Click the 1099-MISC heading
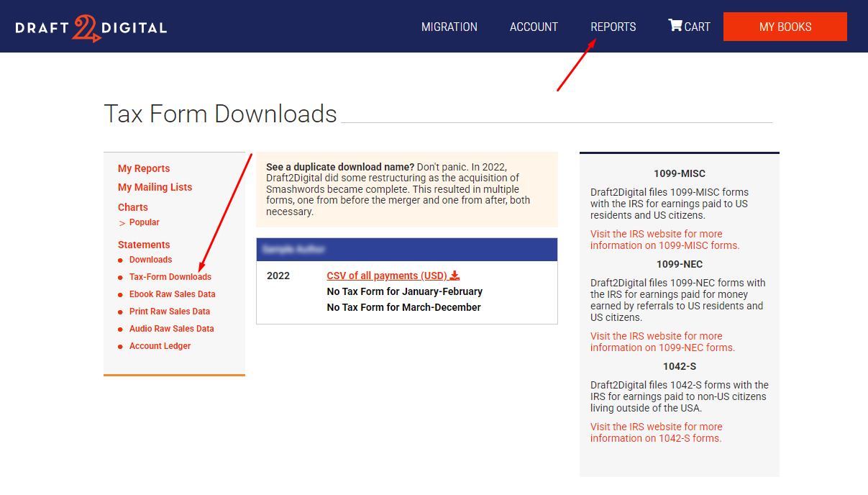Image resolution: width=868 pixels, height=495 pixels. (680, 173)
